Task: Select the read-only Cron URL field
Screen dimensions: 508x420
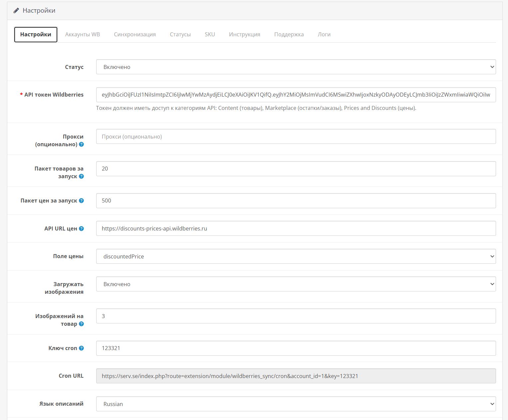Action: click(x=296, y=376)
